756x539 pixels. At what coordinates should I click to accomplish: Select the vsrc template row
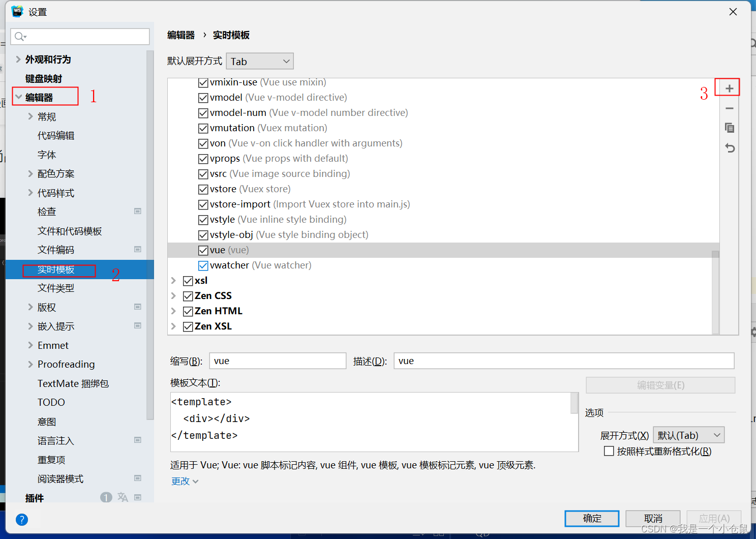[x=443, y=174]
